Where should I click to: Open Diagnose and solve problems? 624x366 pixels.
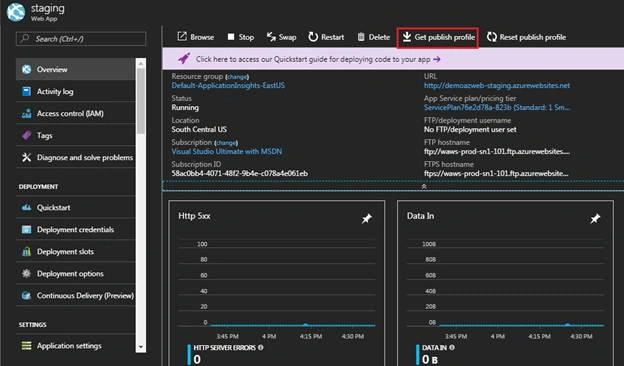coord(76,158)
